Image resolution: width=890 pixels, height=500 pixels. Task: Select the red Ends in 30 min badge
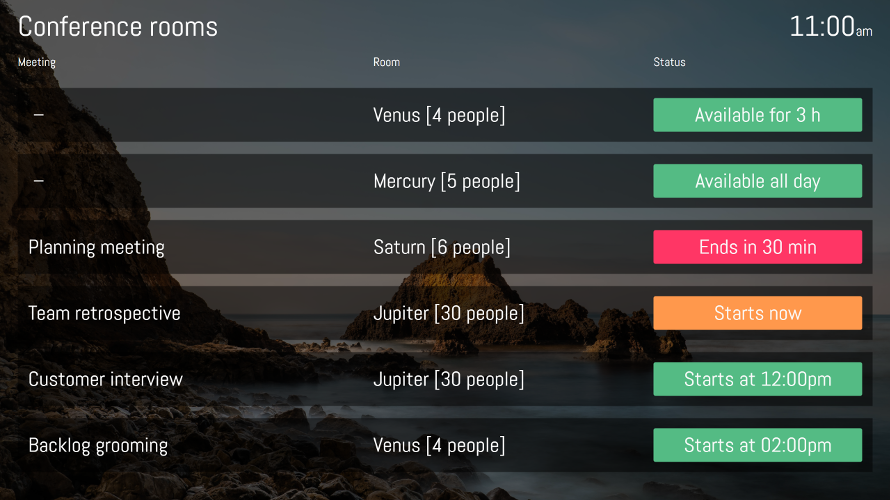pos(757,247)
